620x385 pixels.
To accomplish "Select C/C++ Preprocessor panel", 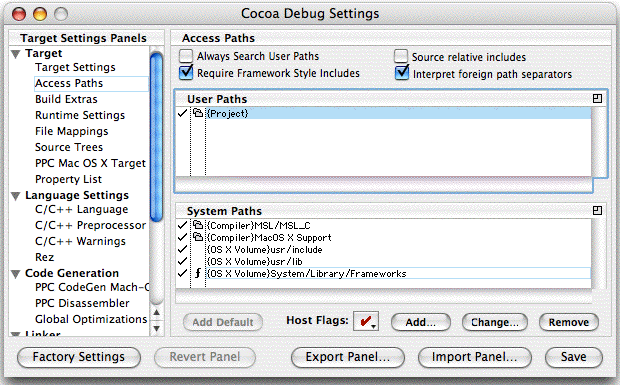I will (90, 225).
